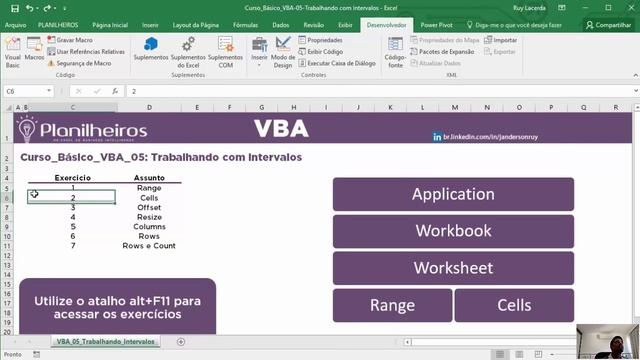640x360 pixels.
Task: Undo the last action
Action: click(29, 8)
